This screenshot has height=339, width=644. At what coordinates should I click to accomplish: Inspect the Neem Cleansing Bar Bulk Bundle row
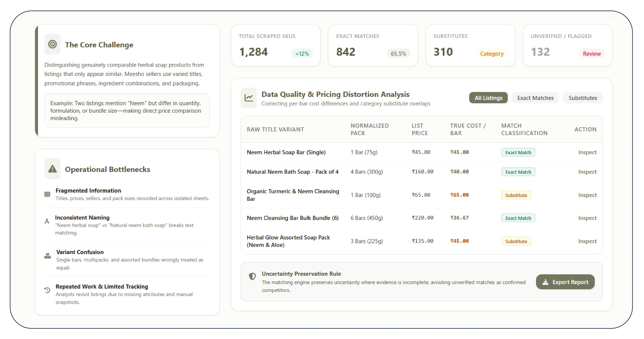click(x=587, y=218)
